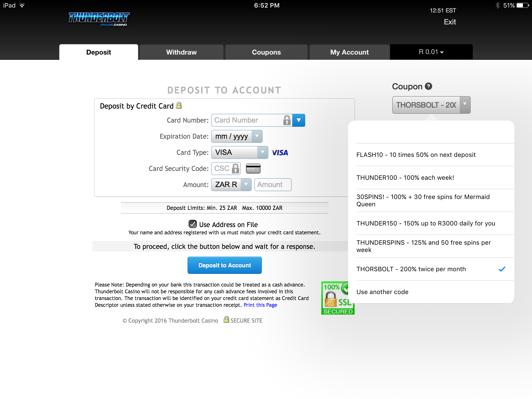This screenshot has width=532, height=399.
Task: Click the Secure Site padlock icon
Action: 226,320
